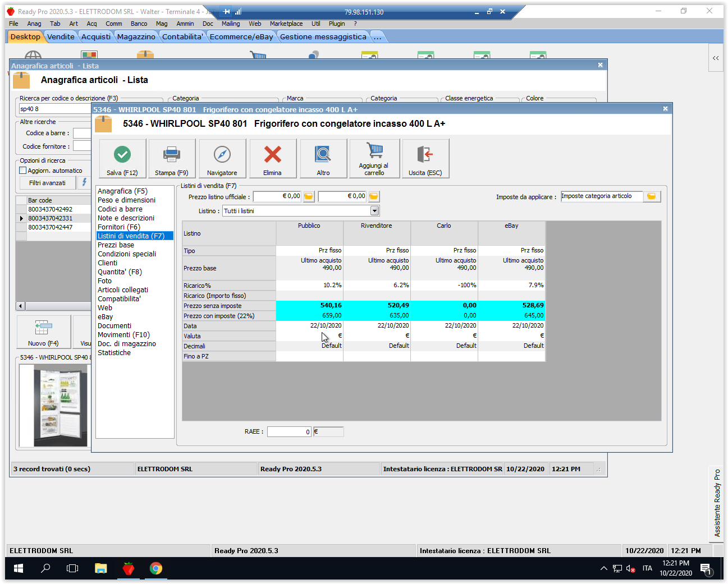Viewport: 728px width, 584px height.
Task: Toggle the Aggiorn. automatico checkbox
Action: point(23,171)
